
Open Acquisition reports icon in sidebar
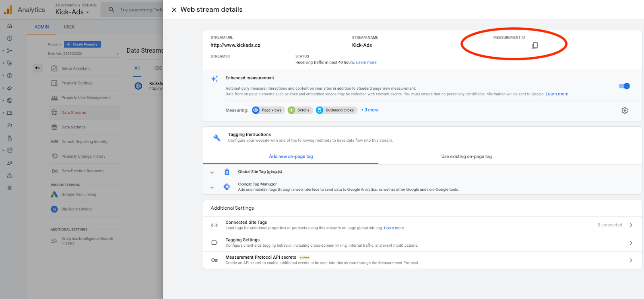10,51
